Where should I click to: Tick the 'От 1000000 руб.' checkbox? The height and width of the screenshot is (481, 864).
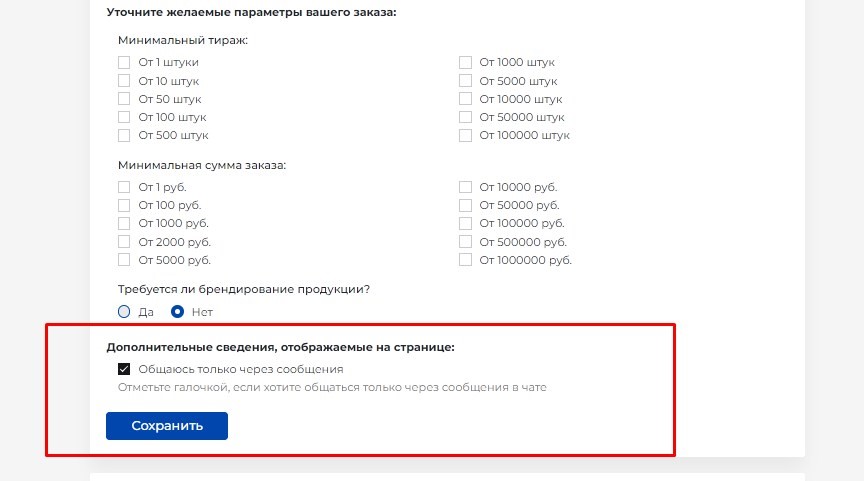(465, 260)
